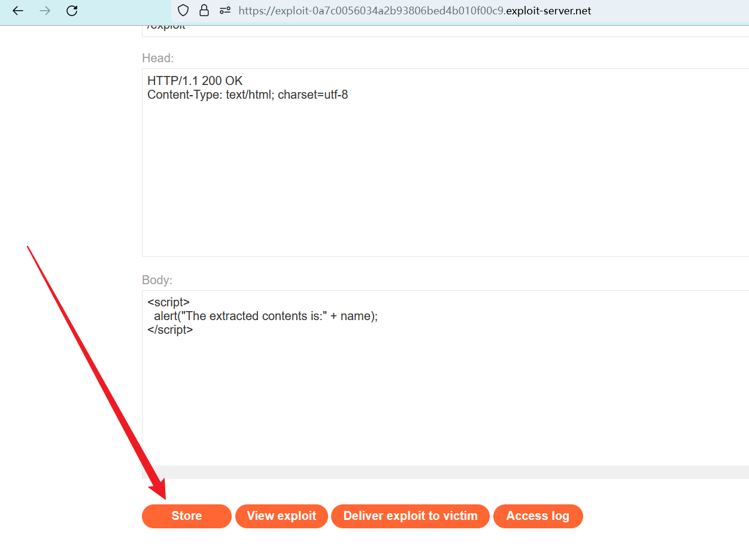Click the opening <script> tag line
The image size is (749, 560).
(x=168, y=303)
